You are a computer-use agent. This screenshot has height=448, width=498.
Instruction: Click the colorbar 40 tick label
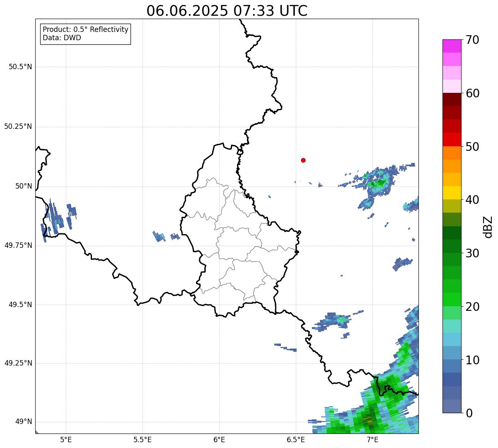click(472, 200)
